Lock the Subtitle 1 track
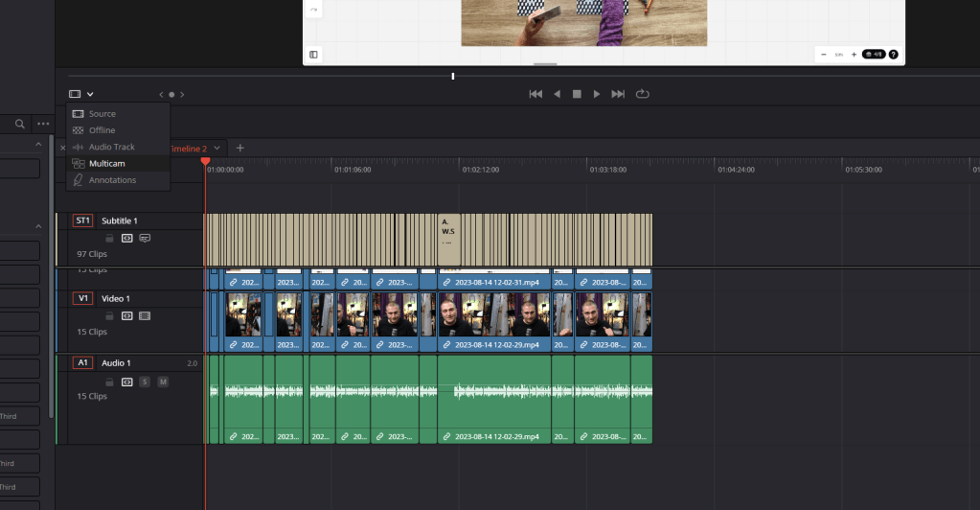This screenshot has height=510, width=980. (109, 239)
